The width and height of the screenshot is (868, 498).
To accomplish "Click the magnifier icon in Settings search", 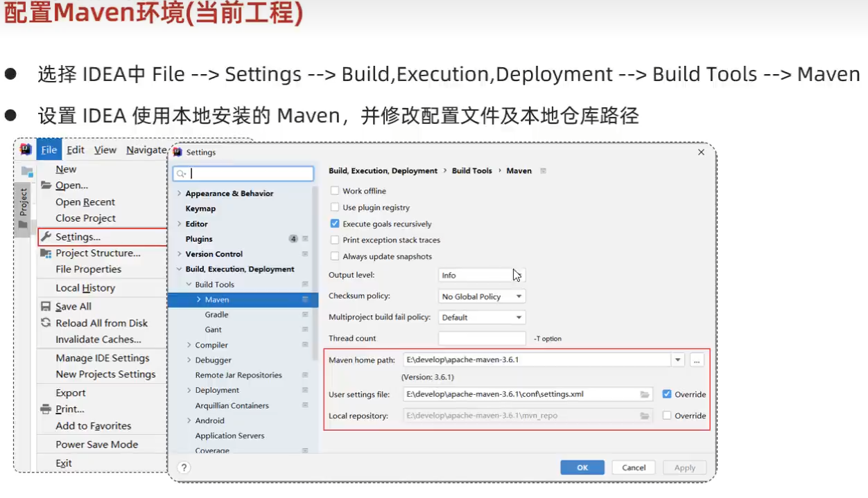I will (181, 174).
